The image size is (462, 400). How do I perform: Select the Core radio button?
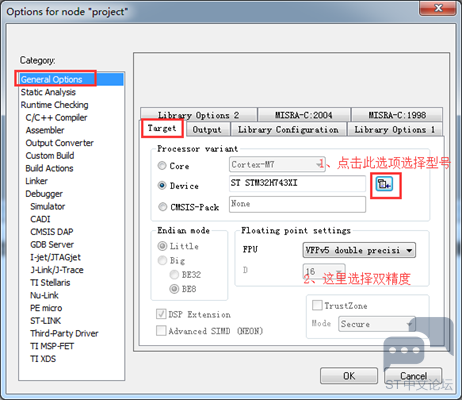(x=162, y=166)
